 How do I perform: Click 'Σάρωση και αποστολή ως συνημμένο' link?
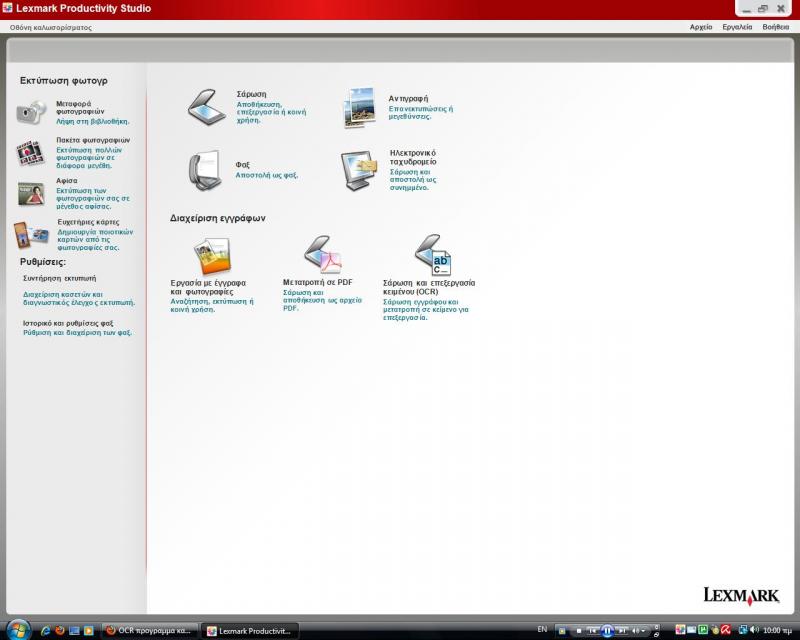point(413,180)
